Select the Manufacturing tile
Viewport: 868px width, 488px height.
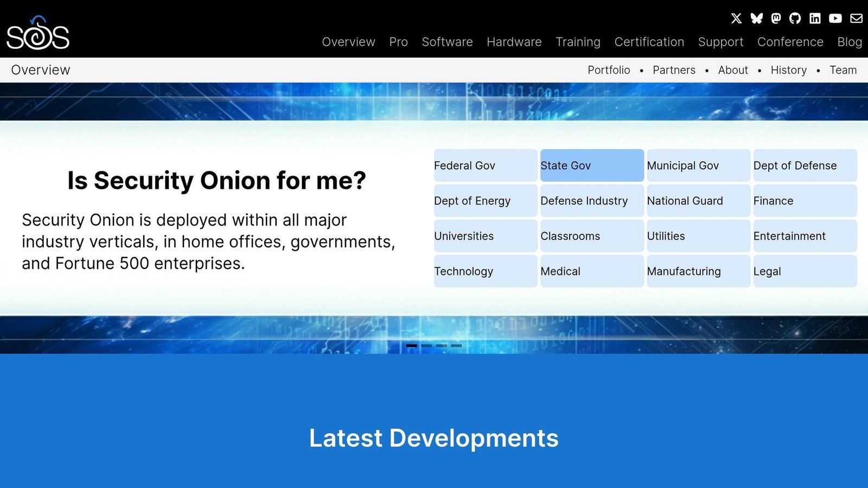(x=698, y=271)
